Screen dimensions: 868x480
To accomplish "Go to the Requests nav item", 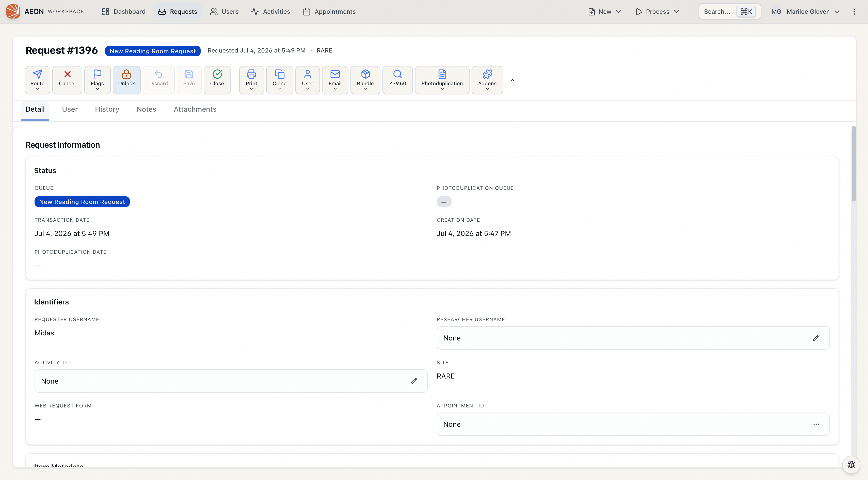I will (x=178, y=11).
